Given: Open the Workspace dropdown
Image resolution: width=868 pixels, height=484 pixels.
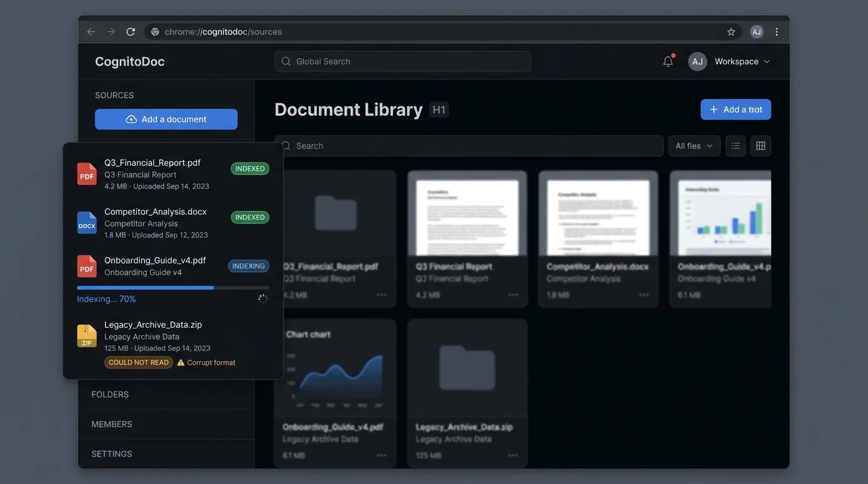Looking at the screenshot, I should 742,61.
